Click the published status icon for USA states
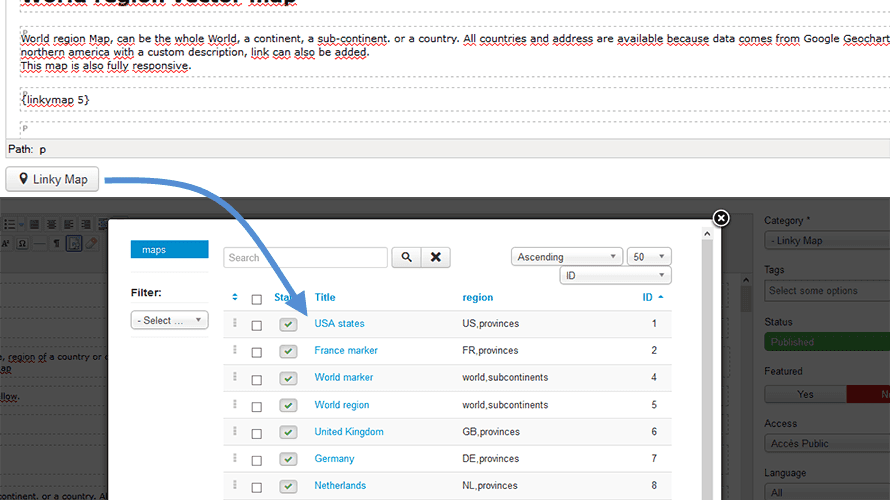This screenshot has width=890, height=500. tap(288, 324)
